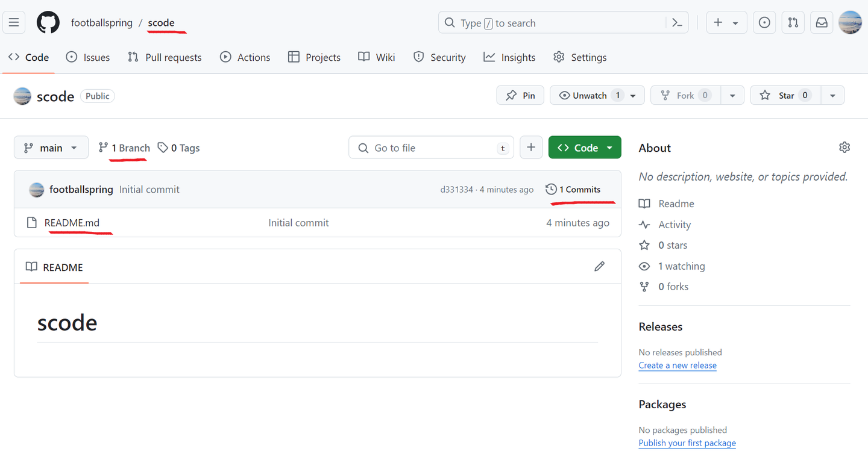
Task: Launch the command palette terminal icon
Action: [676, 22]
